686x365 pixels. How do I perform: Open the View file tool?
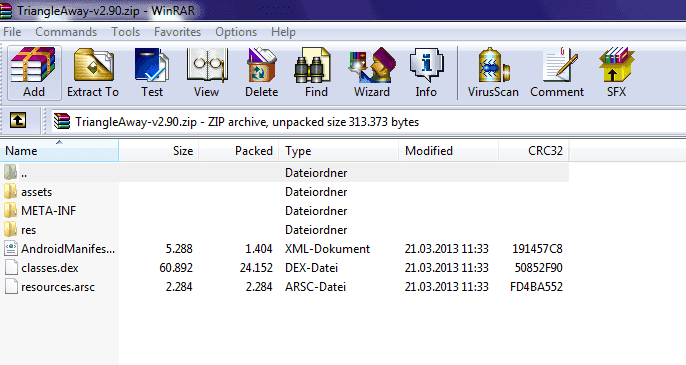point(206,73)
